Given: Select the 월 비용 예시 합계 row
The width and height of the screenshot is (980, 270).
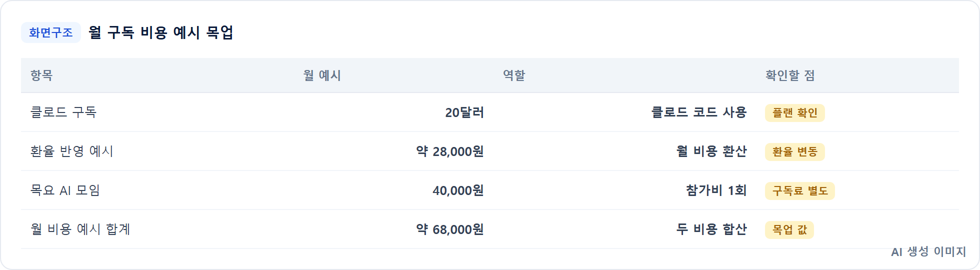Looking at the screenshot, I should [x=490, y=229].
